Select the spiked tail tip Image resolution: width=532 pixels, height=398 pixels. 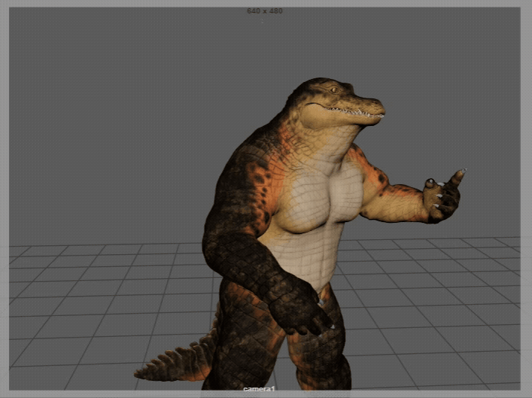(x=146, y=372)
